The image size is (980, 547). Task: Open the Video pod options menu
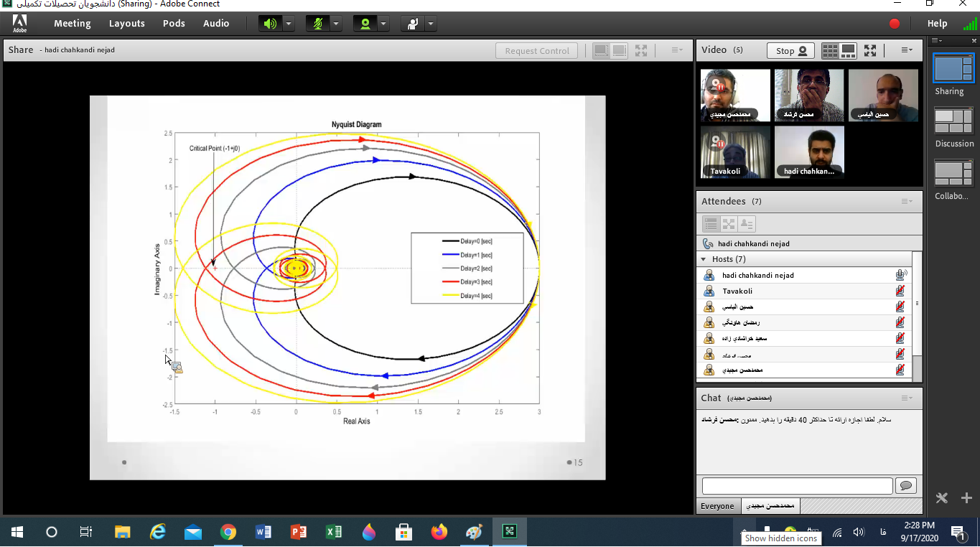point(907,50)
